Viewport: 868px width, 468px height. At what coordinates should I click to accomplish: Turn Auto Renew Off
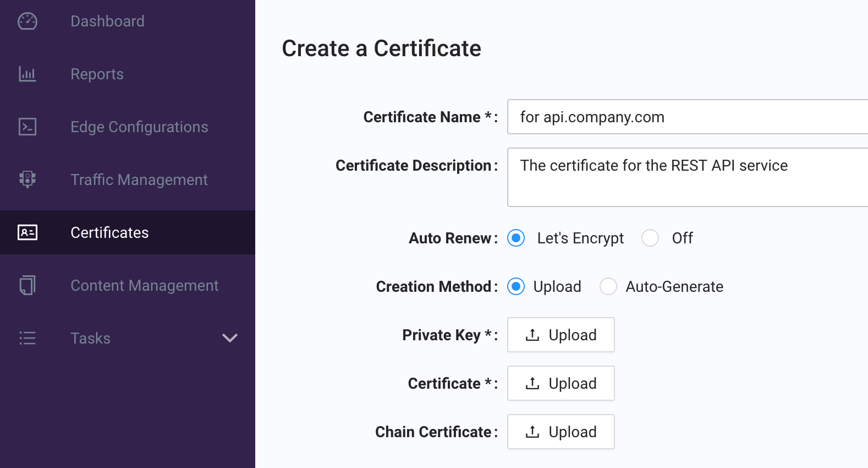click(650, 238)
